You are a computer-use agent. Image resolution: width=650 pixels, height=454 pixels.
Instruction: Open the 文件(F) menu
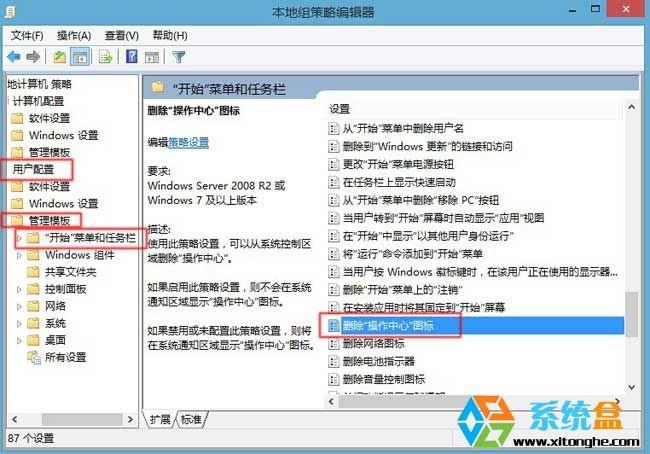coord(27,36)
